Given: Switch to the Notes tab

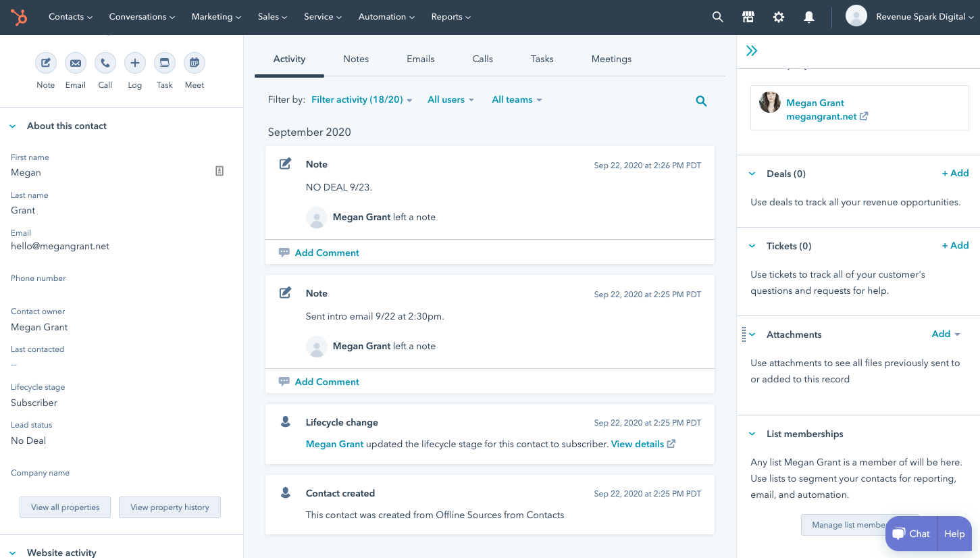Looking at the screenshot, I should point(356,59).
